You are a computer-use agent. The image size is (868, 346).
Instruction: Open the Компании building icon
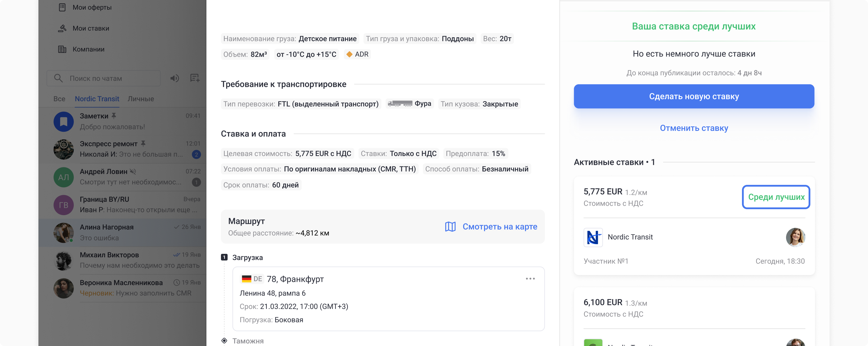[62, 49]
